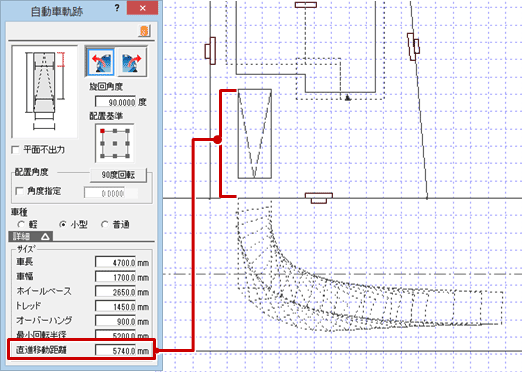
Task: Enable the 角度指定 checkbox
Action: click(19, 191)
